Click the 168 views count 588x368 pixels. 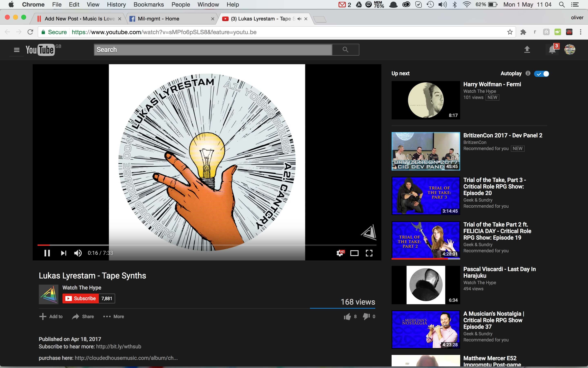(x=358, y=302)
